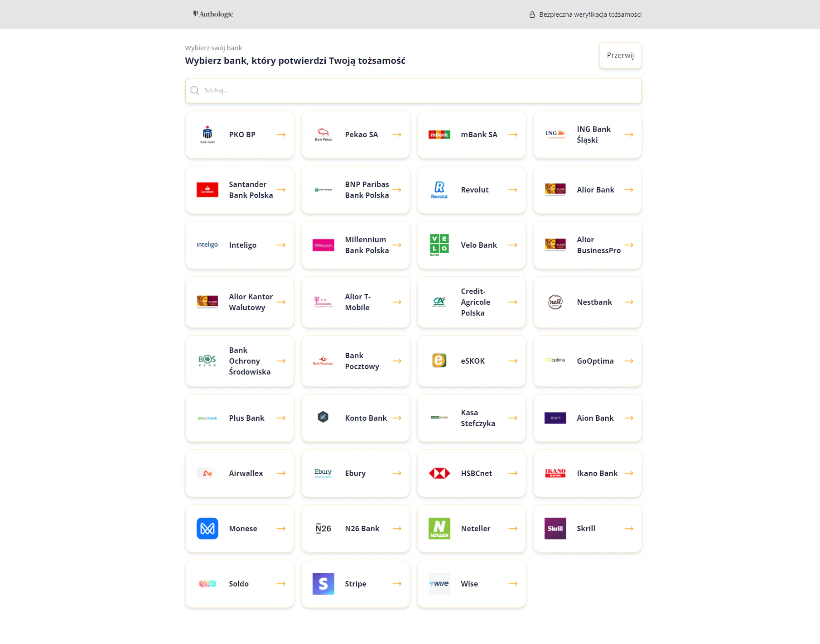The height and width of the screenshot is (644, 820).
Task: Click the GoOptima logo
Action: [555, 360]
